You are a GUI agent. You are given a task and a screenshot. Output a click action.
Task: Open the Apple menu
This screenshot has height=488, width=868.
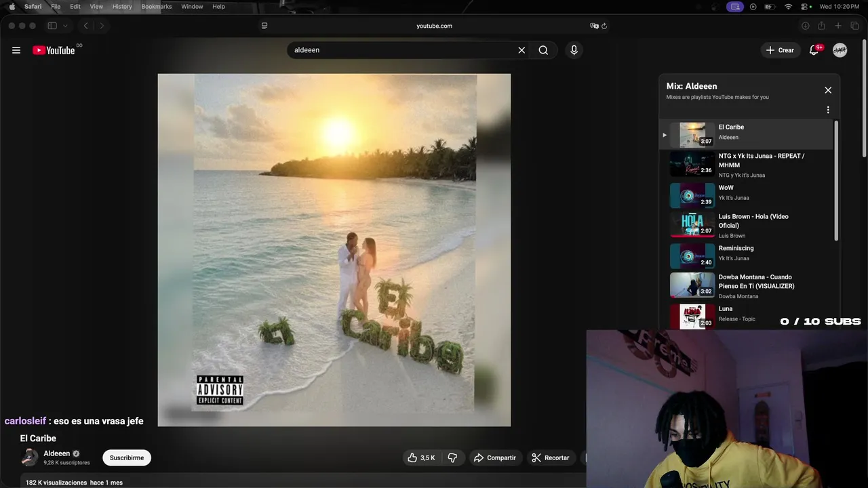(12, 6)
